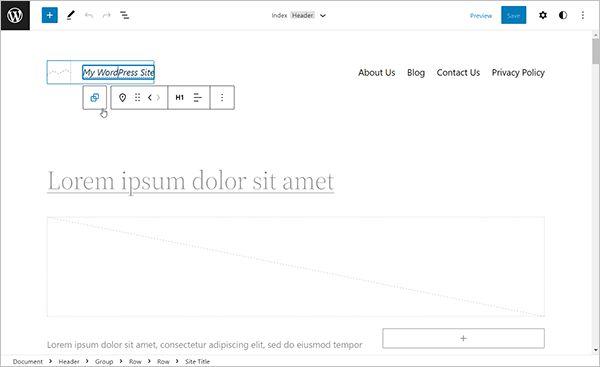Open the Styles half-circle panel
The width and height of the screenshot is (600, 367).
coord(563,15)
